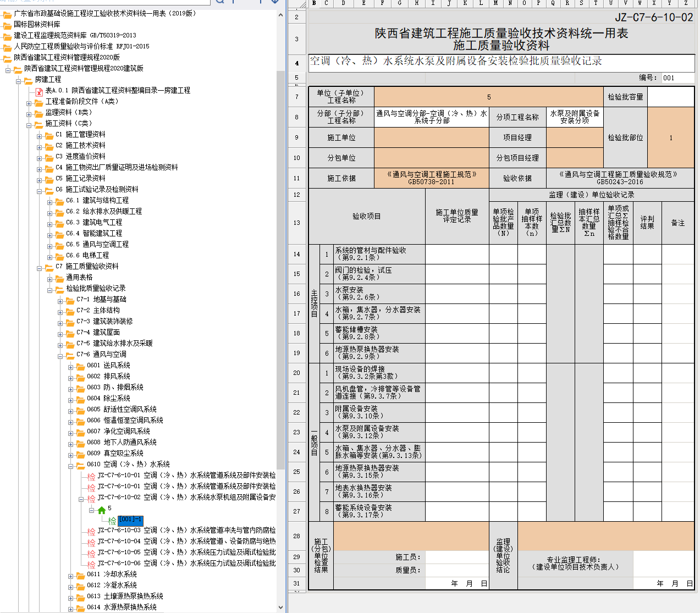Click the red 检 icon beside JZ-C7-6-10-05
The width and height of the screenshot is (700, 613).
tap(91, 553)
